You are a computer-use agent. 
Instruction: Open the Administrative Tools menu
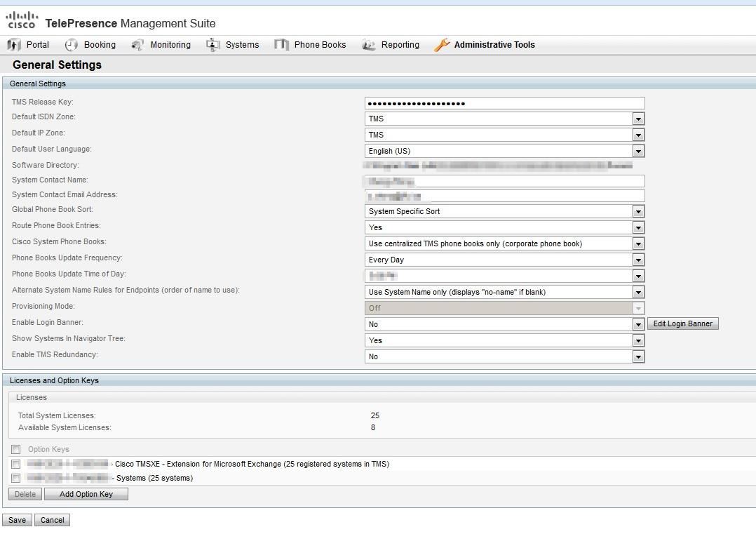click(x=494, y=45)
